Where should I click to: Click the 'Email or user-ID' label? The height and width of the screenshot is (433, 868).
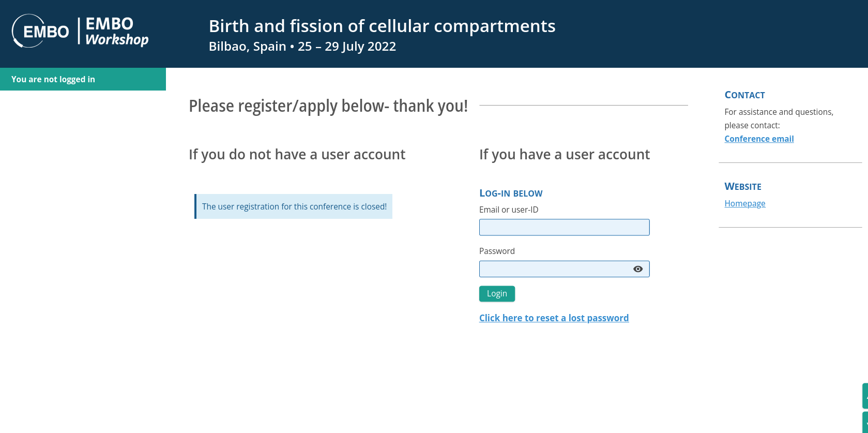508,210
